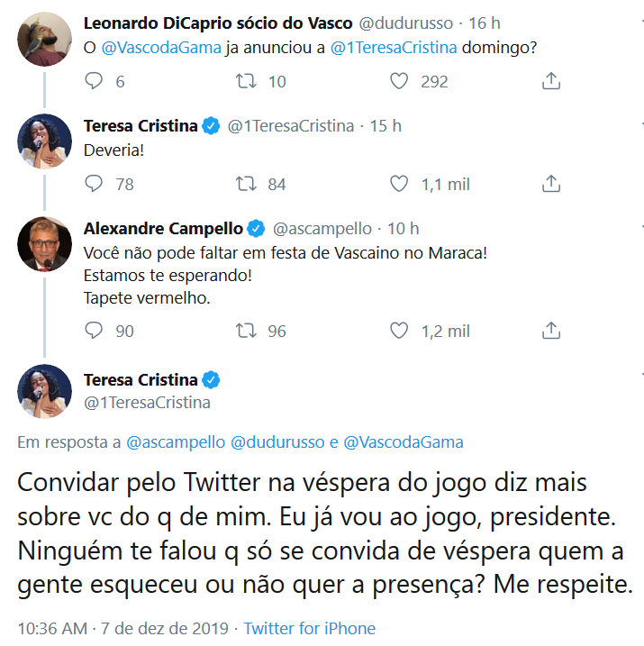Like Teresa Cristina's "Deveria!" tweet
Image resolution: width=644 pixels, height=646 pixels.
399,184
